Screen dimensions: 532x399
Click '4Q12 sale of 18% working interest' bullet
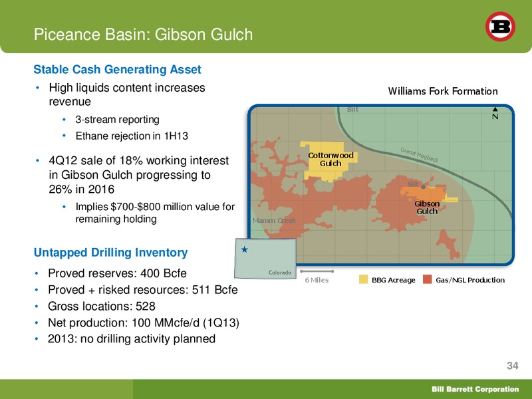pyautogui.click(x=139, y=175)
